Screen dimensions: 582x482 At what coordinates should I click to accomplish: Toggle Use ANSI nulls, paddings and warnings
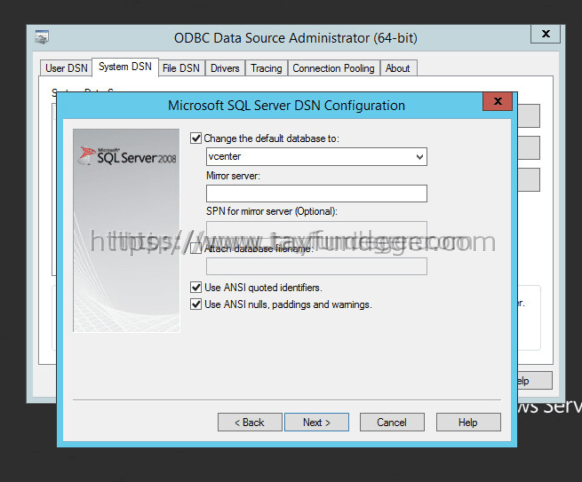coord(196,304)
